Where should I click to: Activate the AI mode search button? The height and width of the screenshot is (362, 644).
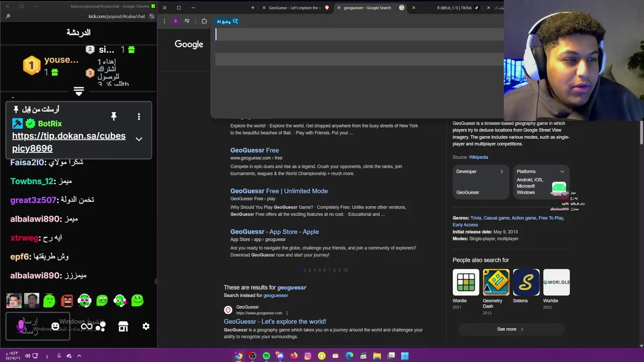tap(227, 21)
